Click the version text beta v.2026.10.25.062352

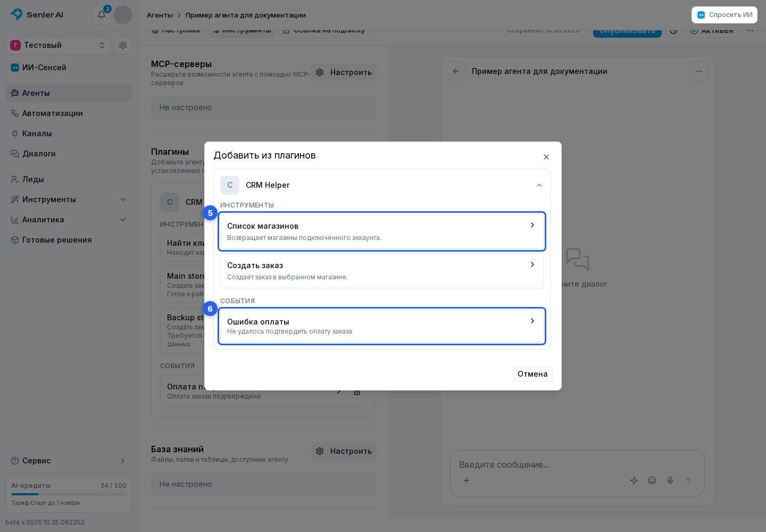tap(45, 522)
